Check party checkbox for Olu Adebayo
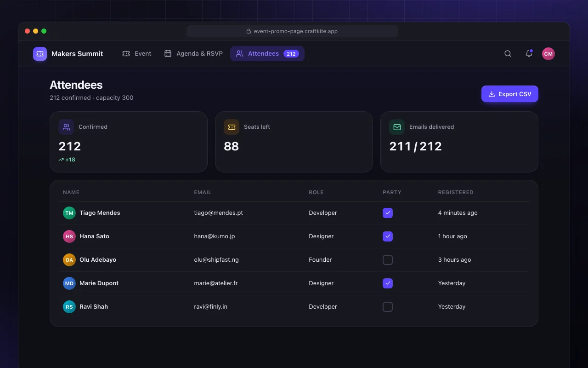This screenshot has height=368, width=588. tap(388, 260)
